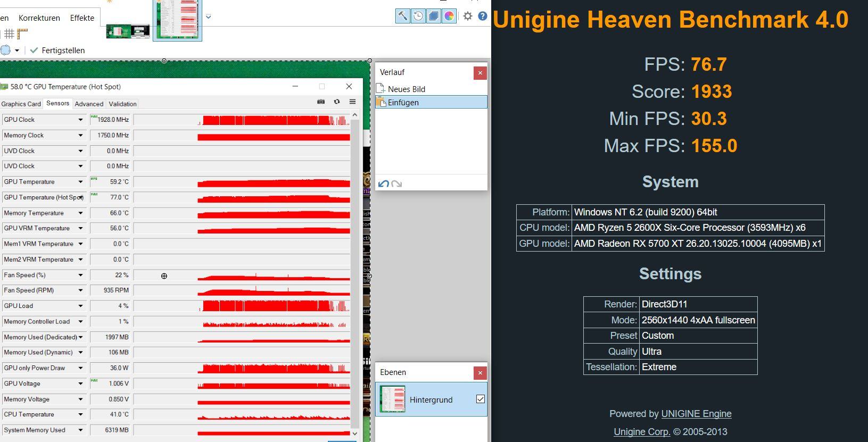Open the Unigine Corp. link
868x442 pixels.
(642, 432)
